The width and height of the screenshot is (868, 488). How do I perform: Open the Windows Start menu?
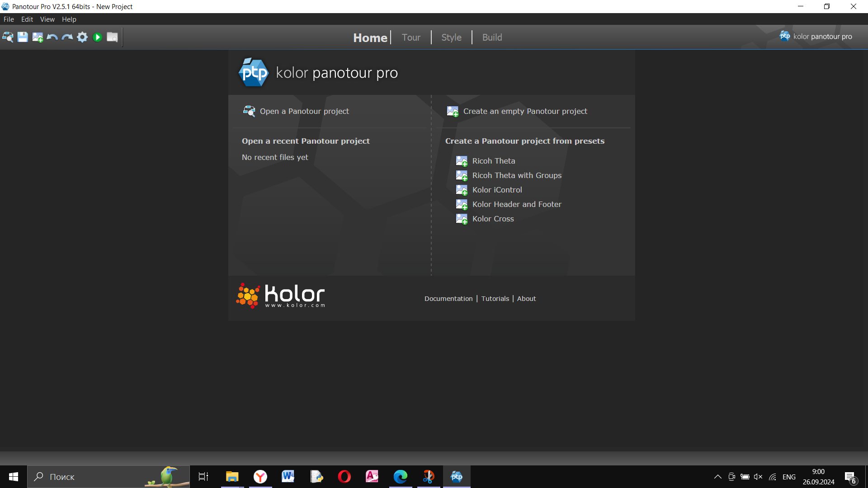(14, 477)
